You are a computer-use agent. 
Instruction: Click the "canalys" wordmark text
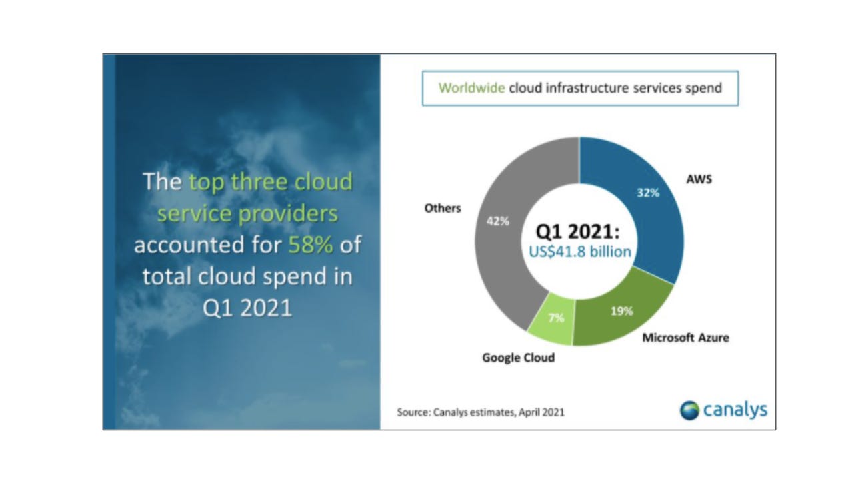tap(735, 410)
